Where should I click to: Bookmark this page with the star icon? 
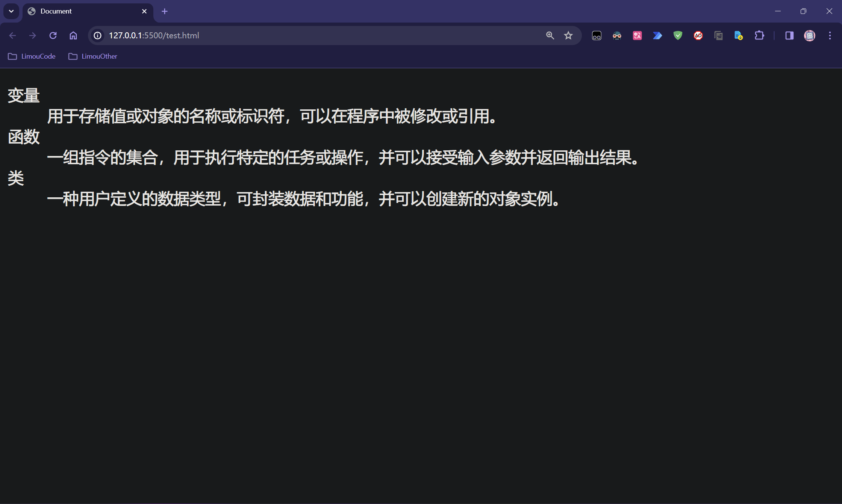coord(568,35)
